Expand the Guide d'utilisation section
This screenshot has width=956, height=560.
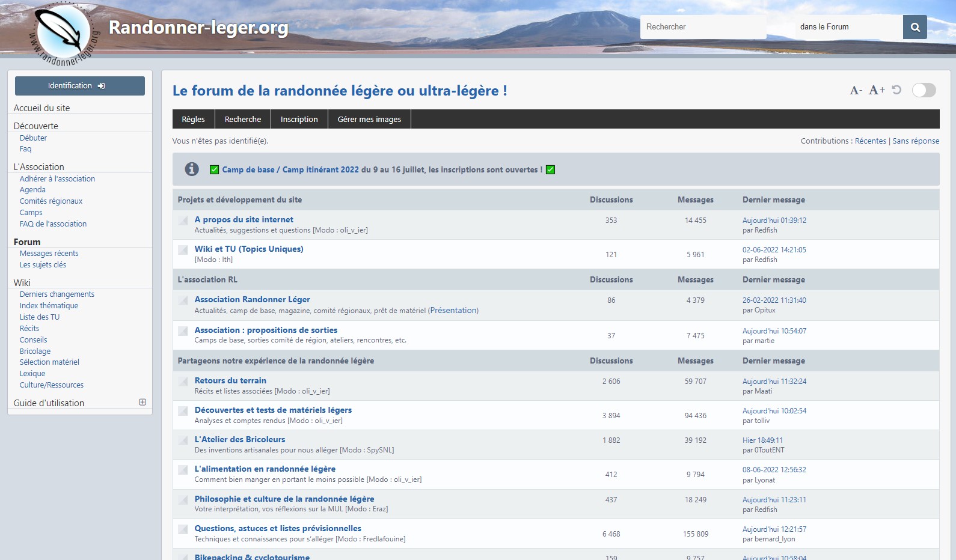click(142, 402)
